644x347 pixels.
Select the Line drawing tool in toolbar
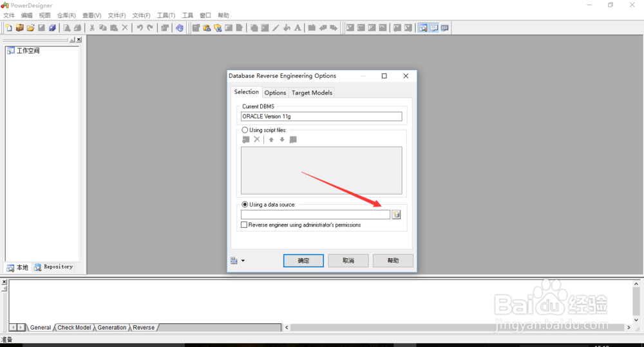pyautogui.click(x=276, y=28)
